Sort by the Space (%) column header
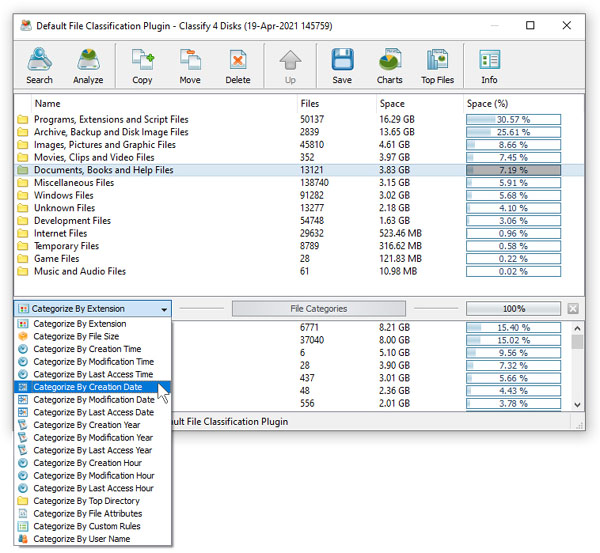This screenshot has height=553, width=600. [523, 104]
